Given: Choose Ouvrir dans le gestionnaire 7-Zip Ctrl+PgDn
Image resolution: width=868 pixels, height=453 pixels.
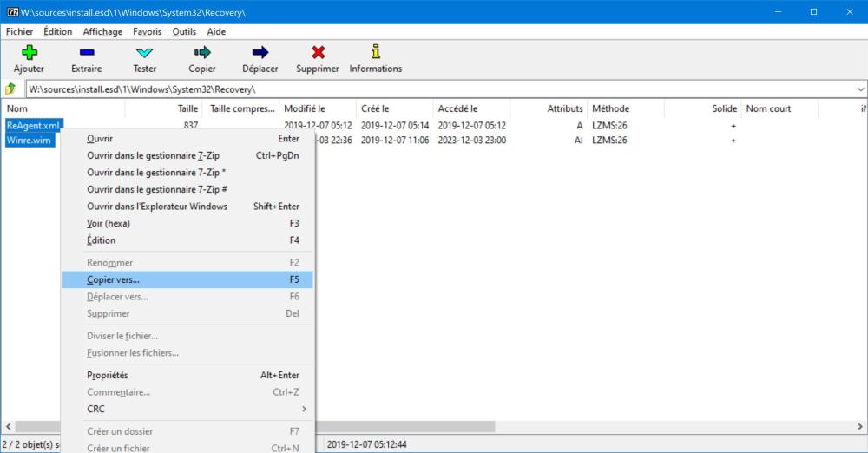Looking at the screenshot, I should tap(187, 155).
